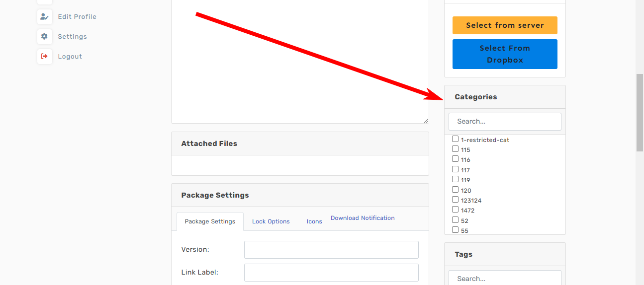
Task: Check category 117
Action: pos(455,169)
